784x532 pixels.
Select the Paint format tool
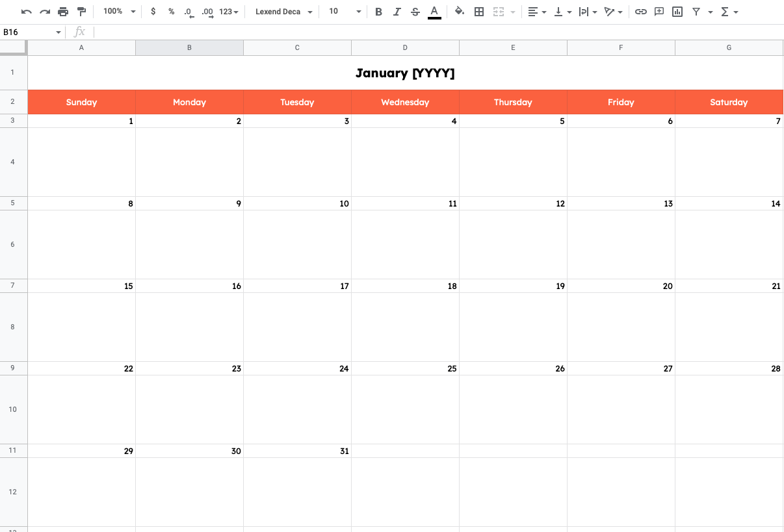pos(81,11)
